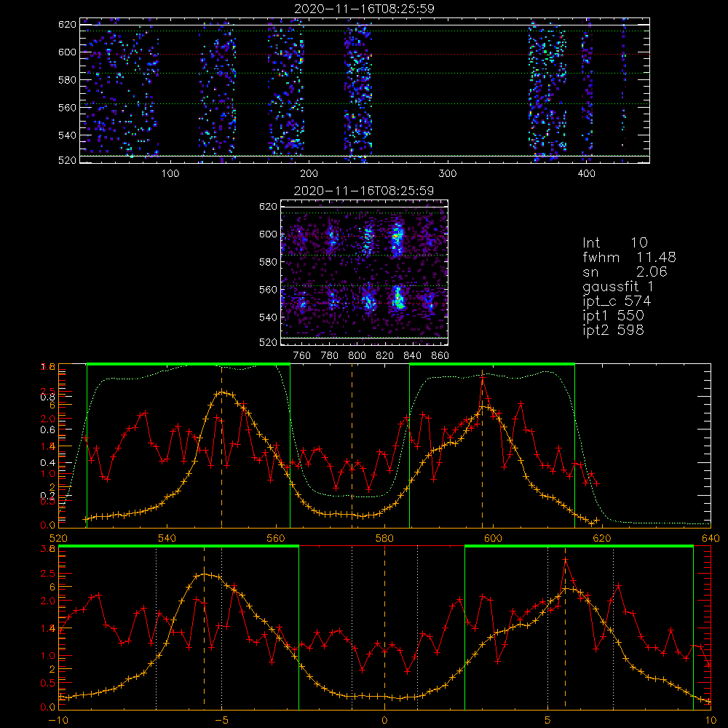Screen dimensions: 728x728
Task: Click y-axis label 540 on top plot
Action: (x=67, y=135)
